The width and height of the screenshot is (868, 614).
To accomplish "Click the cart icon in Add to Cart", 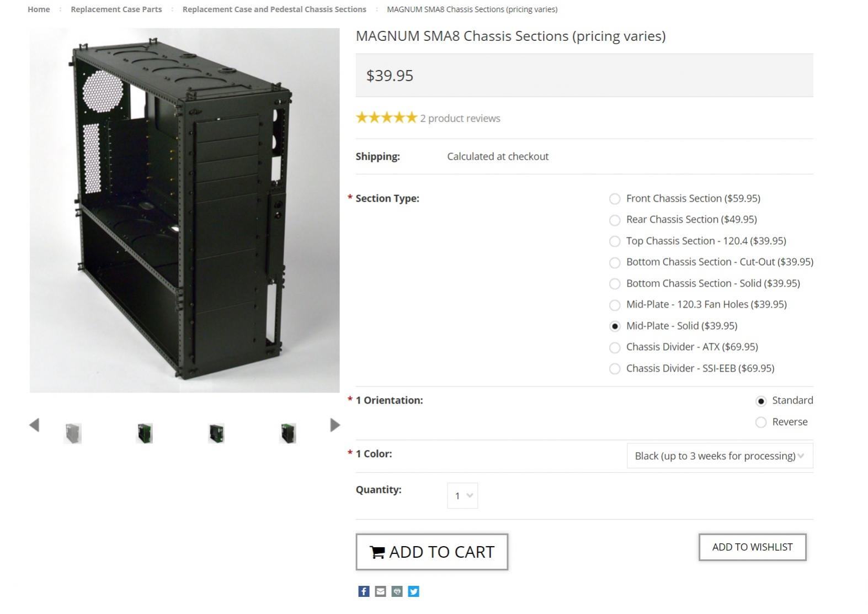I will (x=377, y=552).
